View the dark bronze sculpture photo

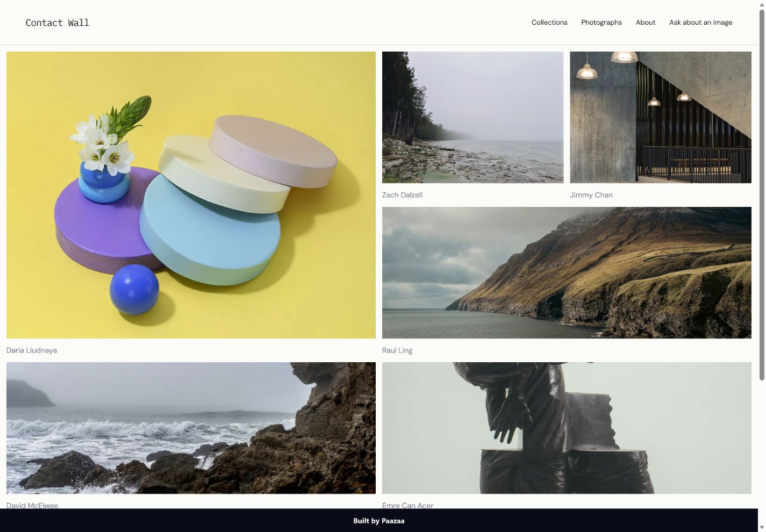[567, 428]
